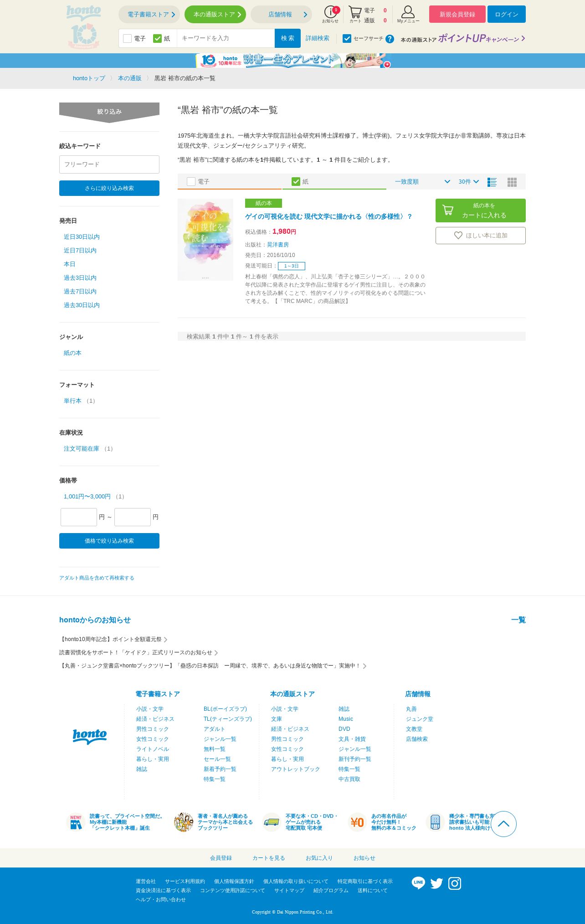Open footer 会員登録 link
This screenshot has width=585, height=924.
pyautogui.click(x=221, y=858)
